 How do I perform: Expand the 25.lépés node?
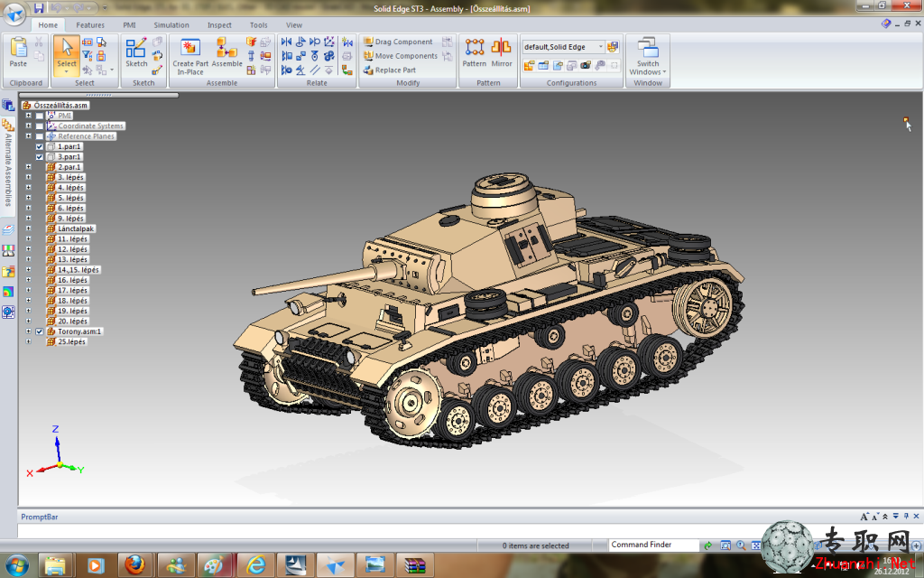[28, 341]
